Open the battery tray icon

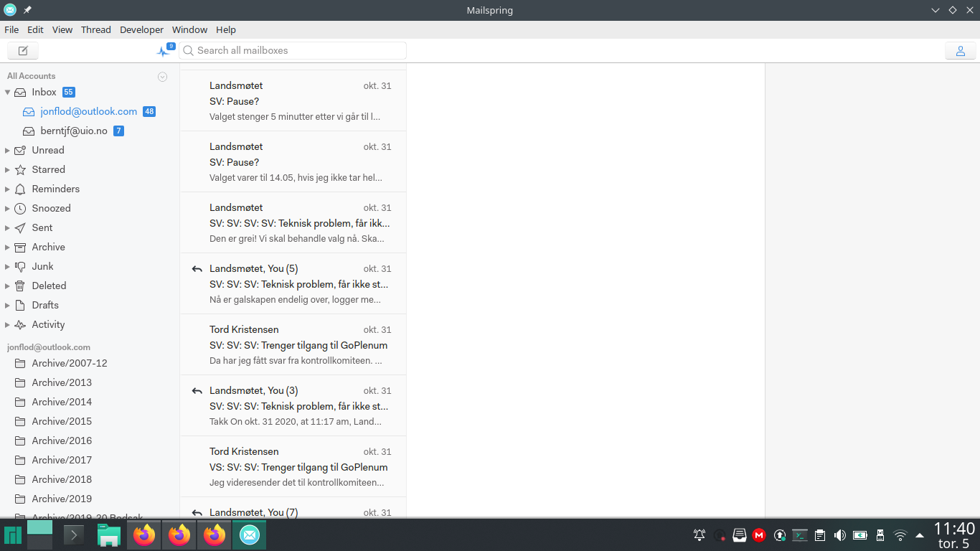[x=860, y=535]
